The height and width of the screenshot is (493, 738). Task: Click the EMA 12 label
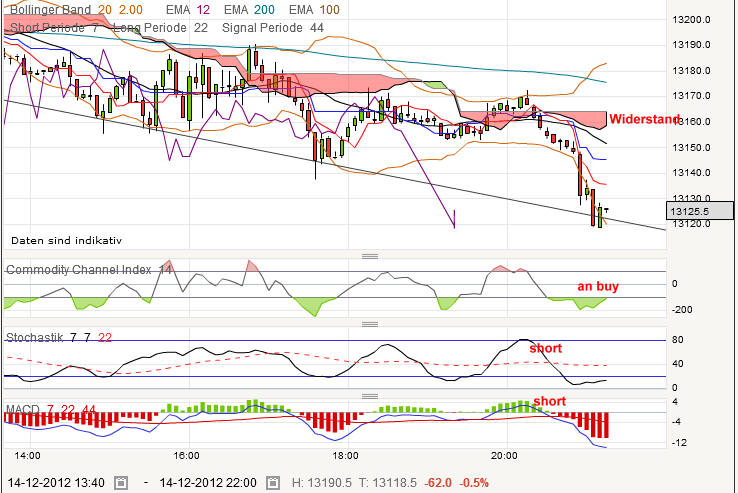[x=188, y=10]
